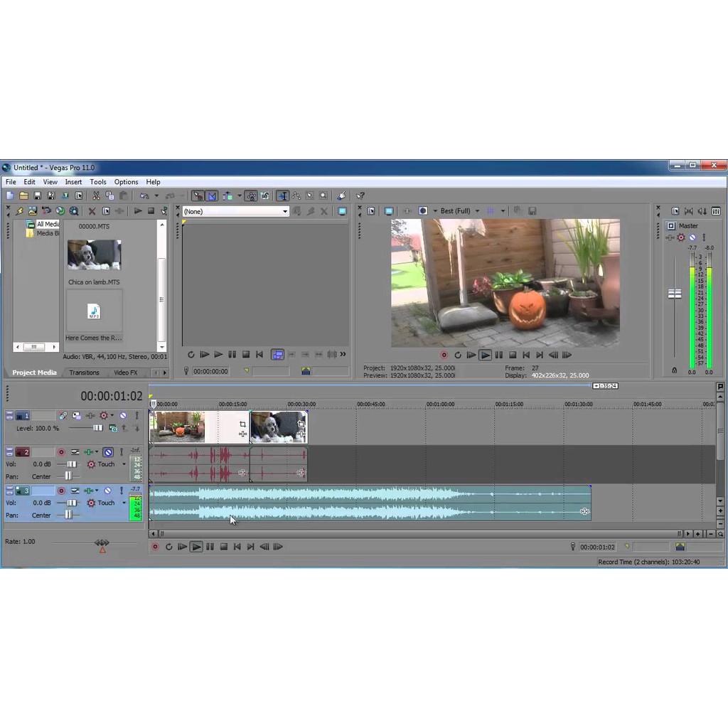
Task: Toggle Ignore Event Grouping button
Action: 264,196
